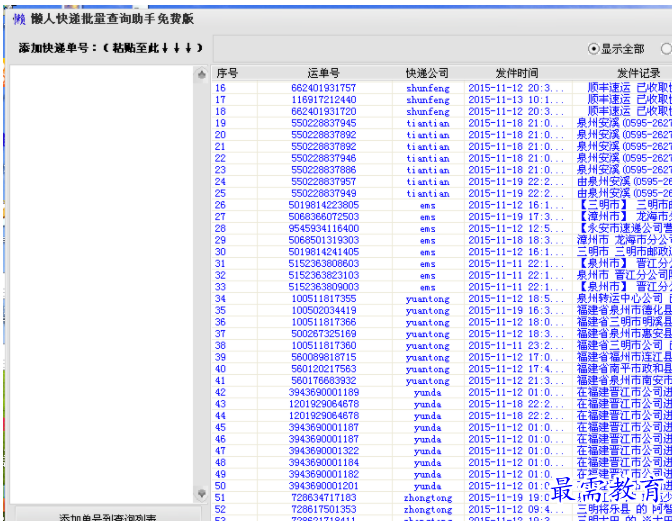Screen dimensions: 672x521
Task: Sort by the 运单号 column header
Action: point(324,73)
